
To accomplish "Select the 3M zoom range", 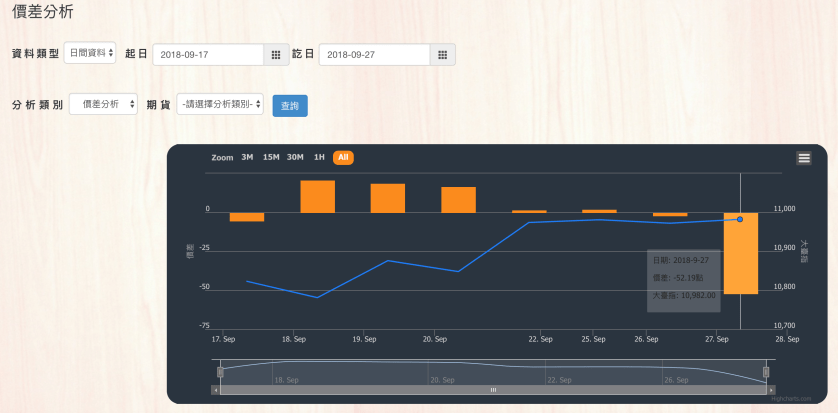I will click(x=247, y=157).
